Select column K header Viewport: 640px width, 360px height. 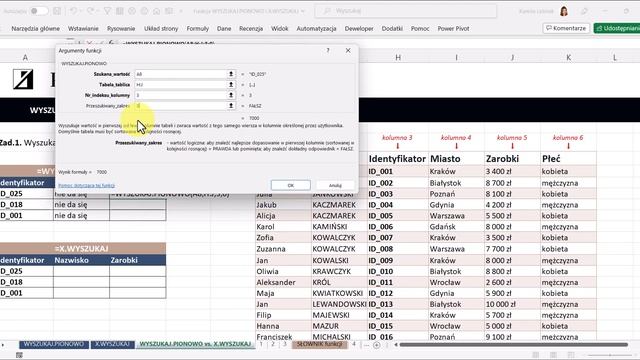[568, 58]
